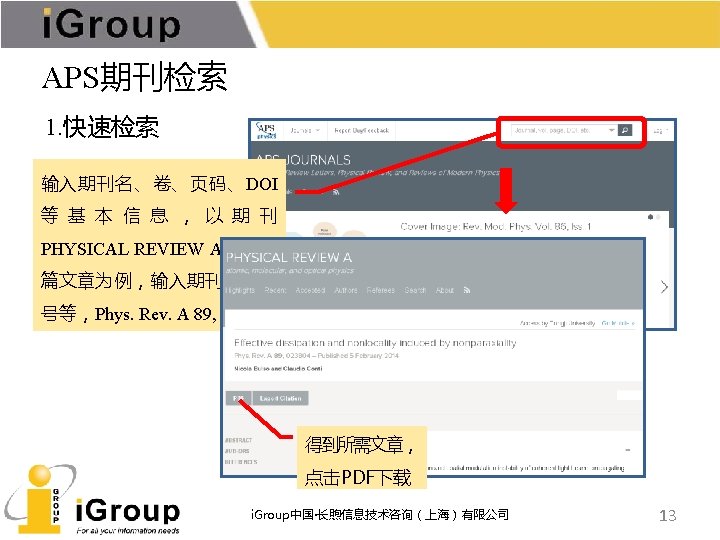Click the author names Nicola Bulso and Claudio Conti
The image size is (720, 540).
(278, 368)
